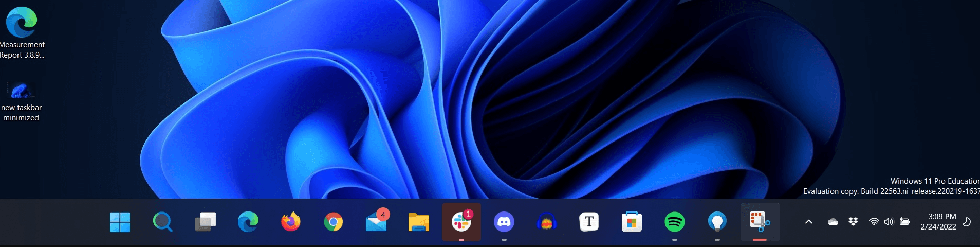Open Microsoft Store from the taskbar
The image size is (980, 247).
pos(632,222)
